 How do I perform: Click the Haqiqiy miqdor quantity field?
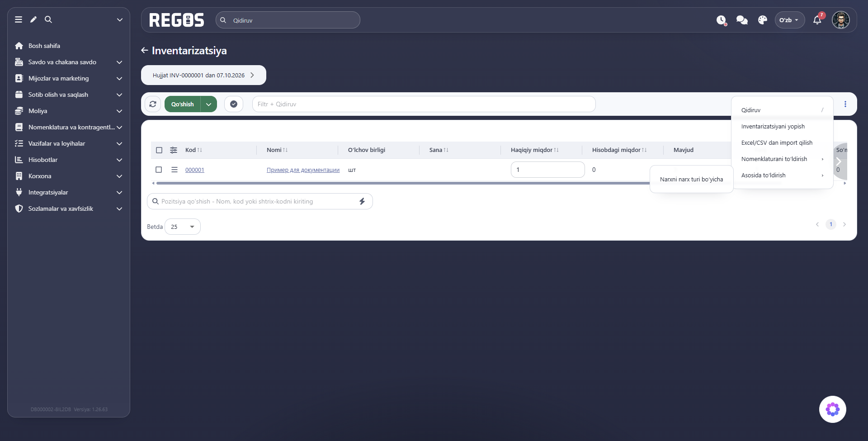click(547, 170)
